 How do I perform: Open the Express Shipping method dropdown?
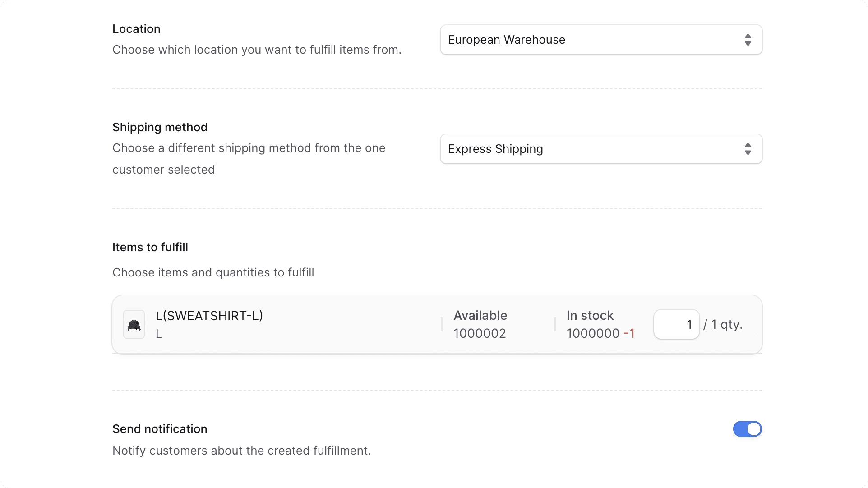(x=600, y=149)
